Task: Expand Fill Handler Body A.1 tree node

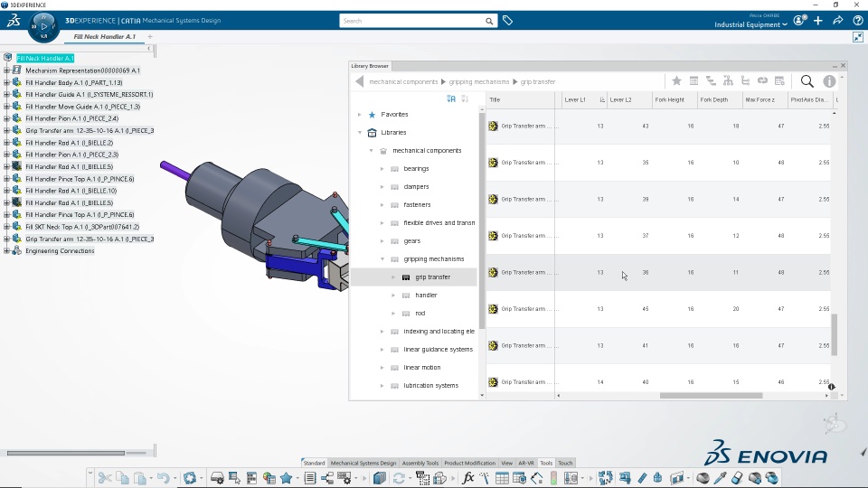Action: tap(6, 82)
